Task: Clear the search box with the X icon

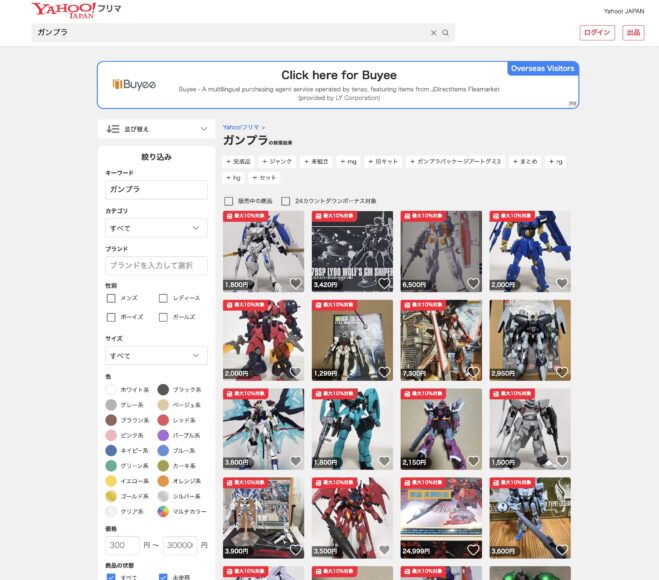Action: [433, 33]
